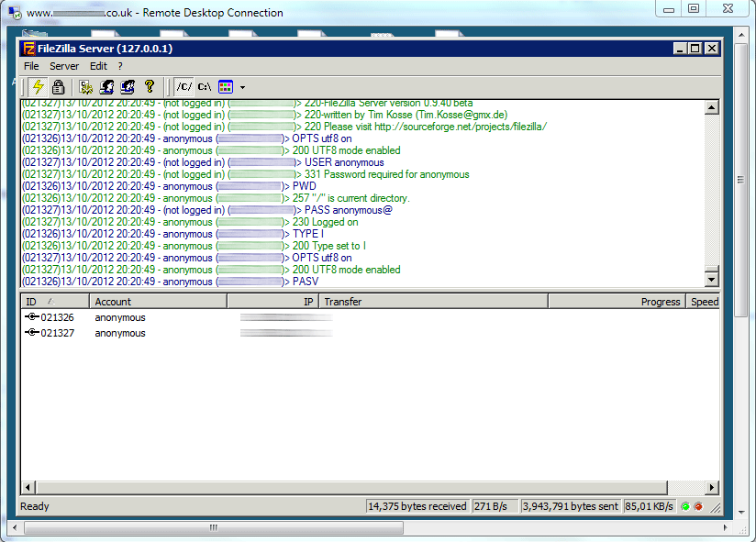The width and height of the screenshot is (756, 542).
Task: Click the FileZilla Server title bar icon
Action: (x=29, y=49)
